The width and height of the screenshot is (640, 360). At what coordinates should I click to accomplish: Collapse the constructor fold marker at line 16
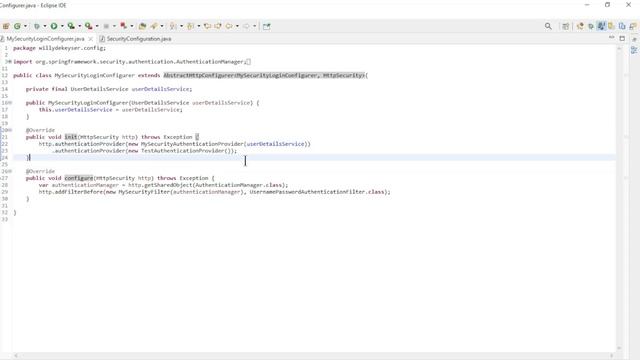tap(10, 103)
